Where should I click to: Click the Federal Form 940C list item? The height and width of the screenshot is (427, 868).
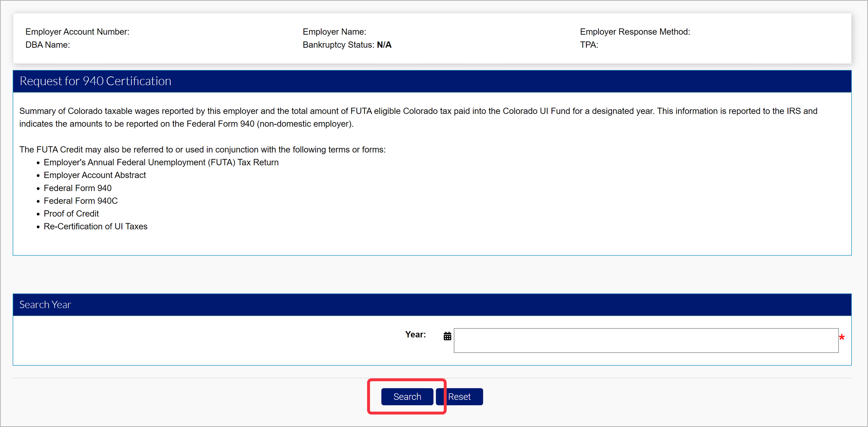tap(81, 201)
